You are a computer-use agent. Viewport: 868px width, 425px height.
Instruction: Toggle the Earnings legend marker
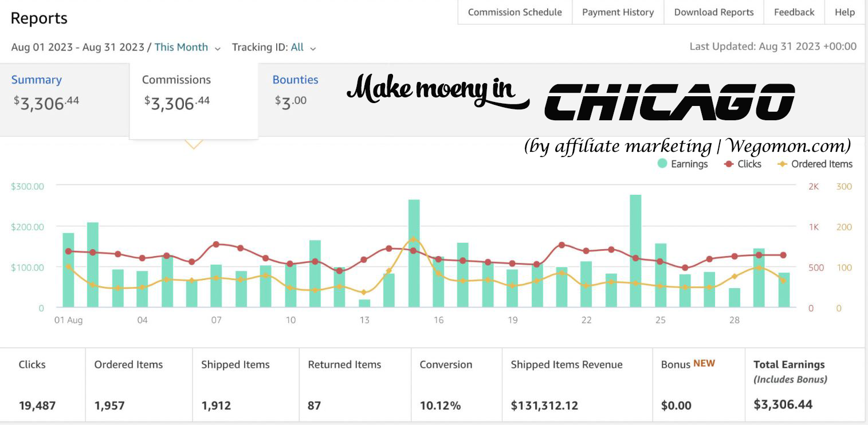pyautogui.click(x=662, y=164)
